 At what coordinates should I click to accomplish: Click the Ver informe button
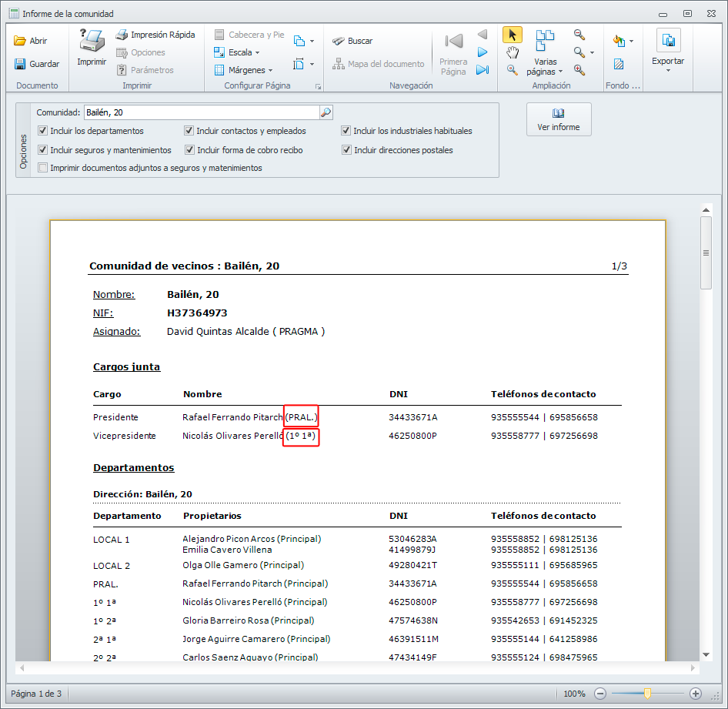click(x=559, y=119)
